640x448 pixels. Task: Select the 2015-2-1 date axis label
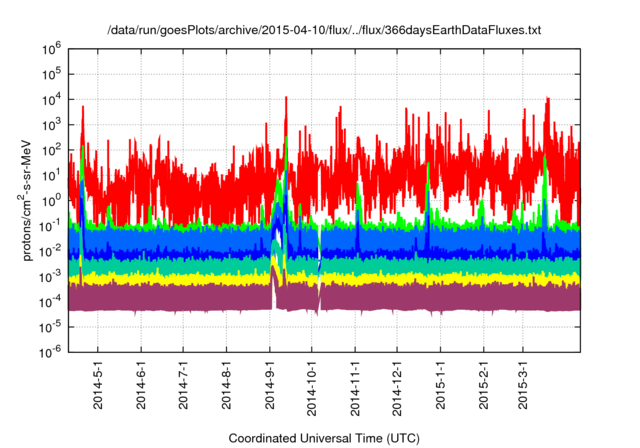[x=484, y=384]
